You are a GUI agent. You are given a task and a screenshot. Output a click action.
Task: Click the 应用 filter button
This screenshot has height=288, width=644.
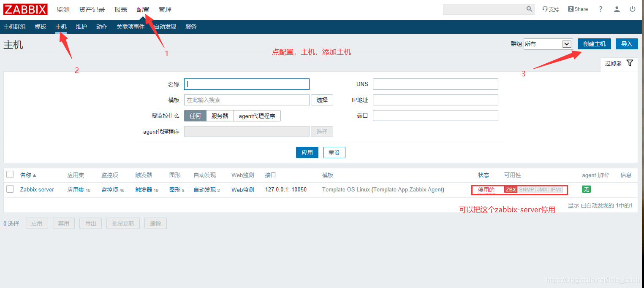coord(307,153)
